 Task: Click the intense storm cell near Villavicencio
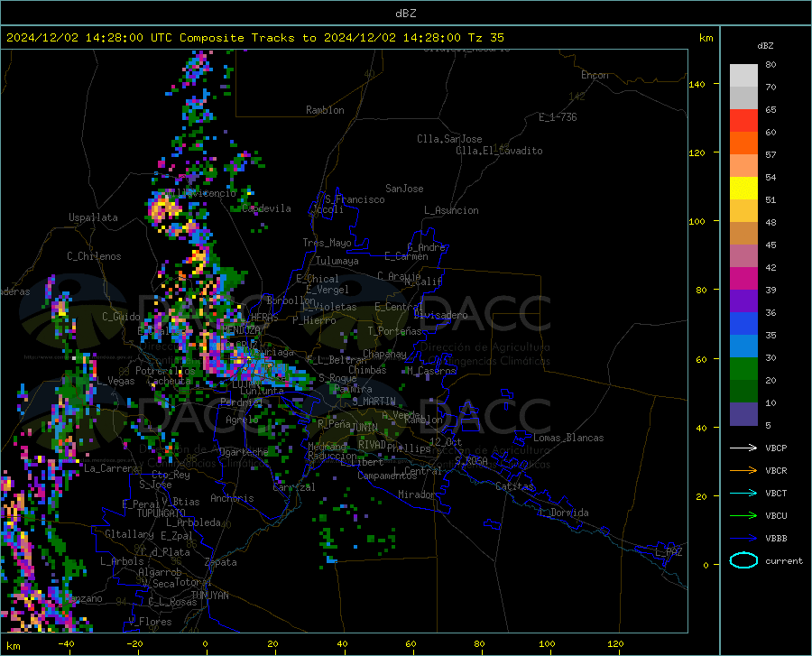point(163,208)
